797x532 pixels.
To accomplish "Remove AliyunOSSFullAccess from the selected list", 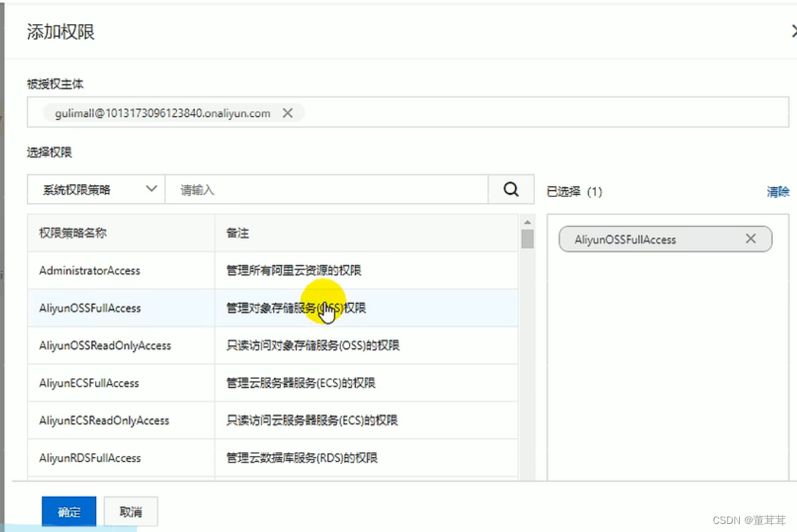I will tap(751, 239).
